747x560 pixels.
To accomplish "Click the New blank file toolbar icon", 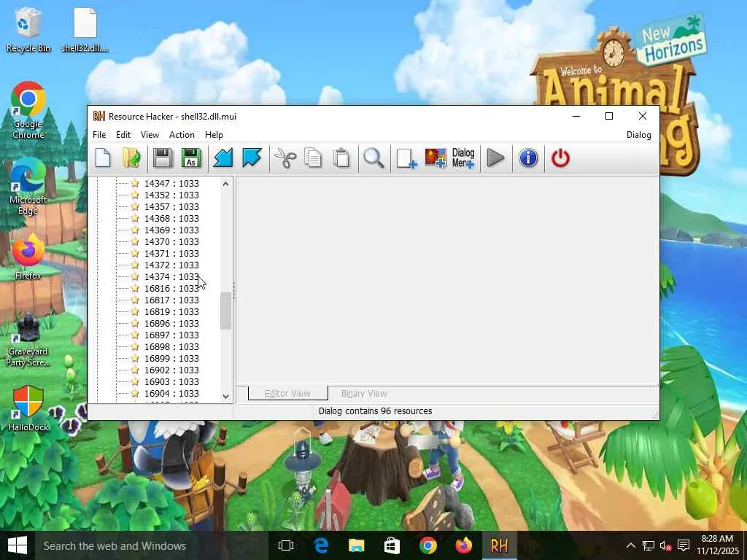I will (103, 158).
